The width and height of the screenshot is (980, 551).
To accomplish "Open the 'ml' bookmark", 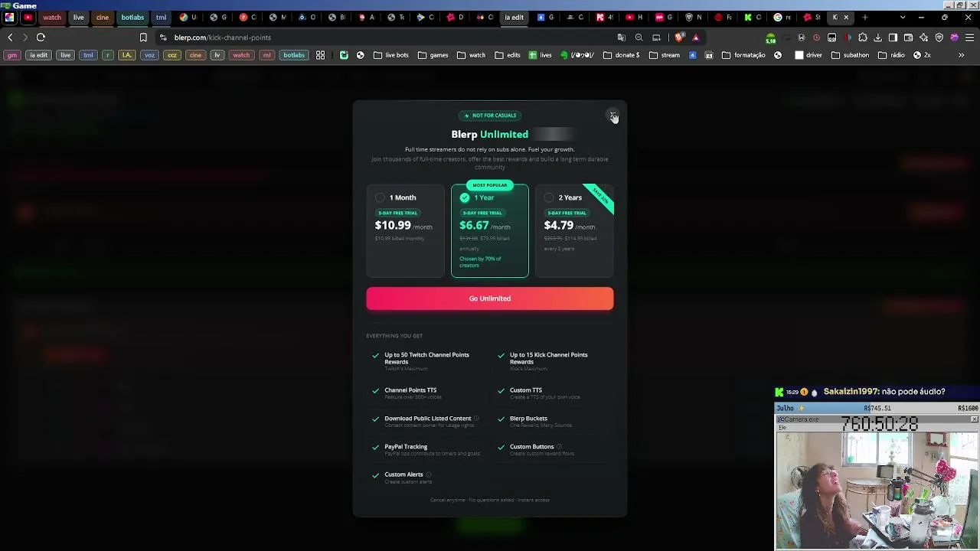I will pos(266,55).
